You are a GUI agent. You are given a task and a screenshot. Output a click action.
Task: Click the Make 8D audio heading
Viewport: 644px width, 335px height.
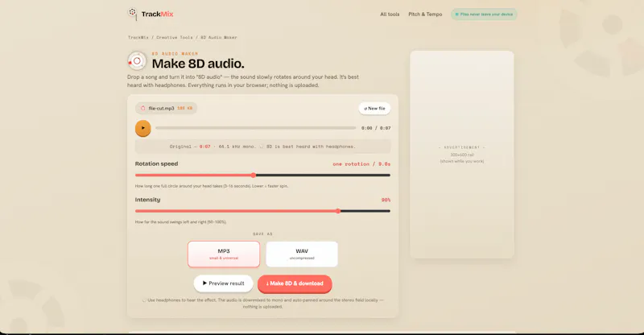[x=198, y=64]
